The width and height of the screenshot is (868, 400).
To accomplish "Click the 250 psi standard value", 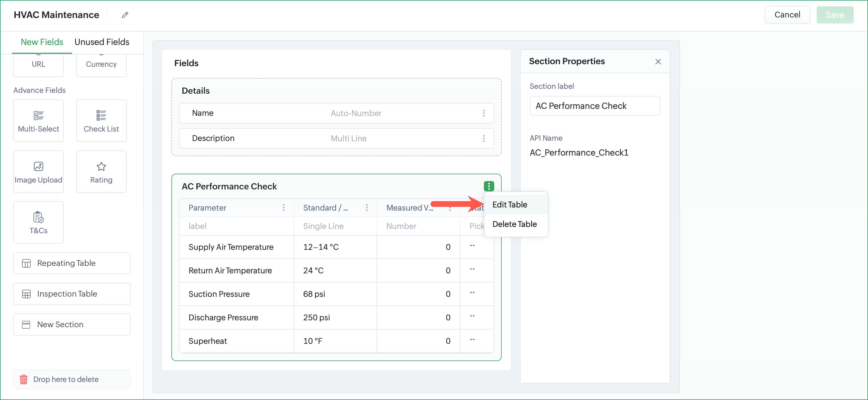I will pyautogui.click(x=316, y=318).
